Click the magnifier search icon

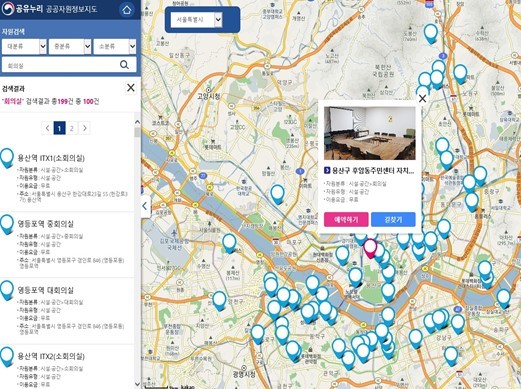[124, 65]
